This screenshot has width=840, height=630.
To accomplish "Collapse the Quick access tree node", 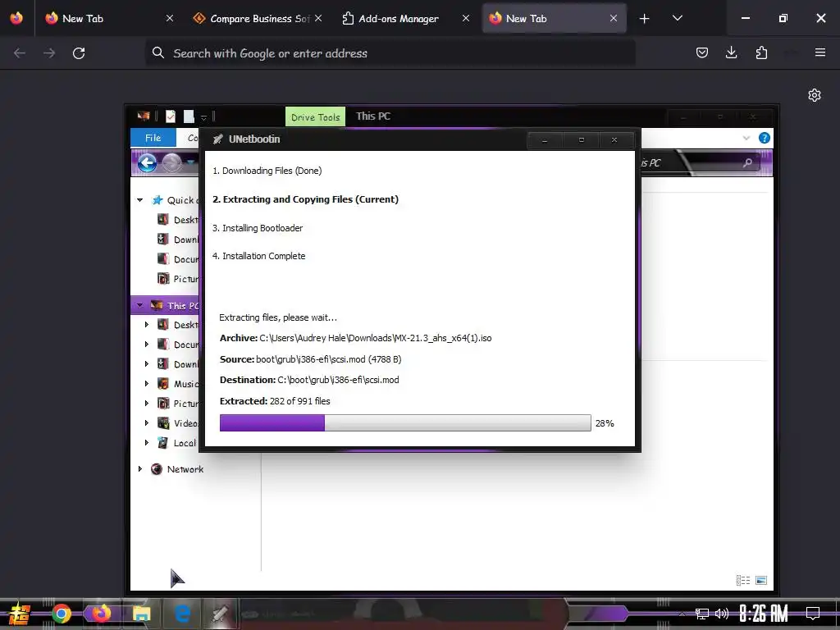I will pyautogui.click(x=139, y=200).
